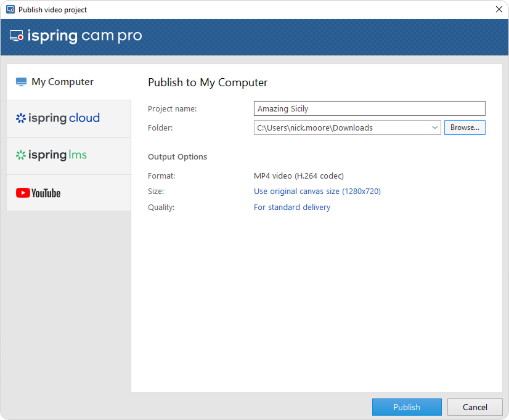
Task: Click the Folder path text box
Action: pos(342,127)
